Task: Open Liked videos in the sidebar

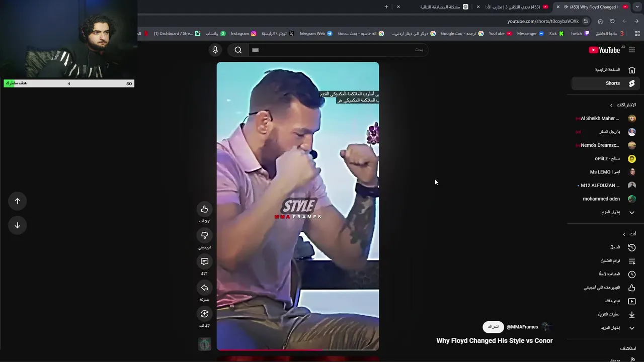Action: 606,288
